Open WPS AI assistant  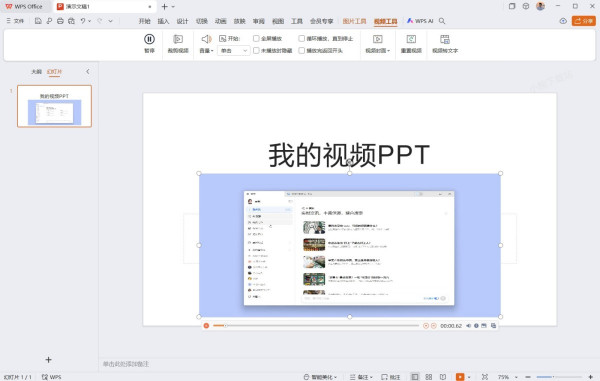420,21
